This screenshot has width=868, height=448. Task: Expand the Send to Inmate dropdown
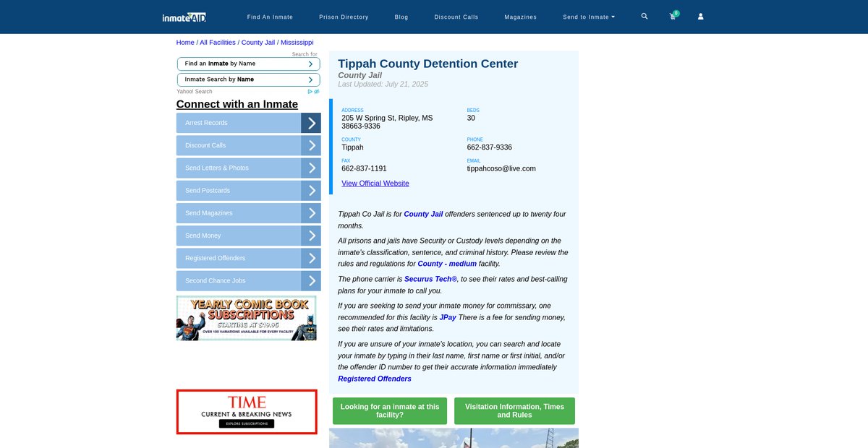(589, 17)
